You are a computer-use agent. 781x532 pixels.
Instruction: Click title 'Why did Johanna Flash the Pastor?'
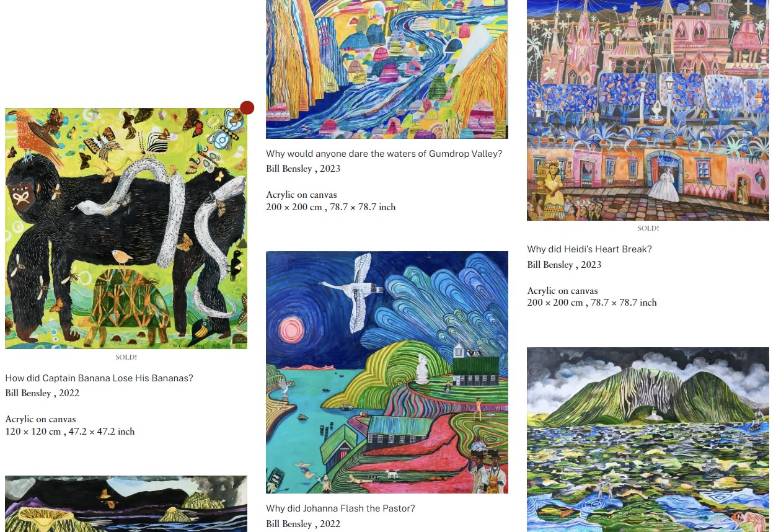pyautogui.click(x=340, y=508)
